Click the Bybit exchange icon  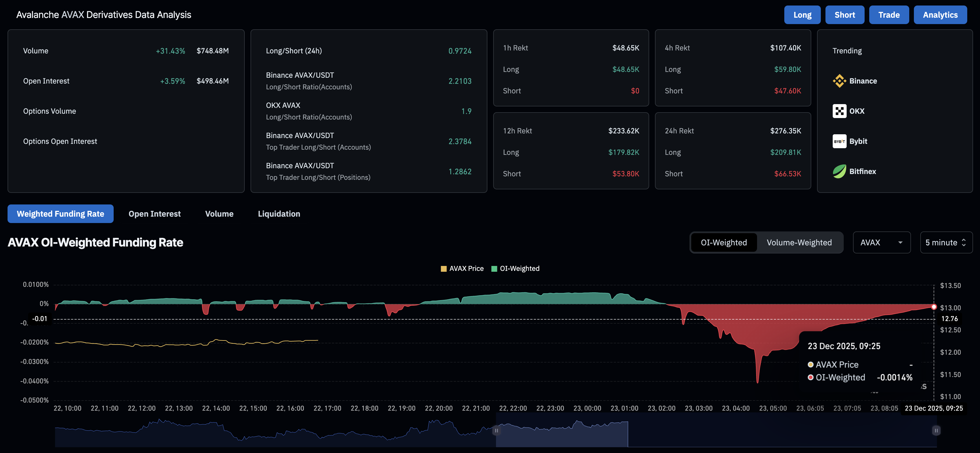[839, 141]
